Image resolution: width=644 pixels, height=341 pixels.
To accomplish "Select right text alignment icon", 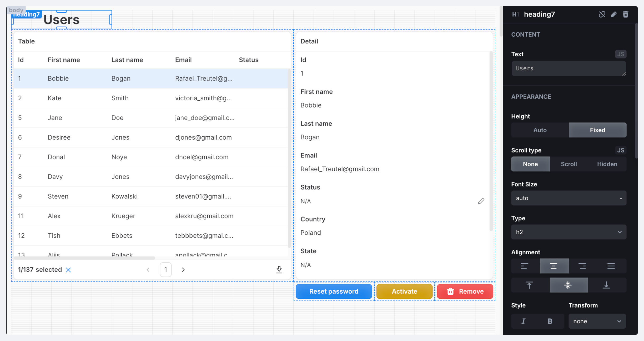I will click(582, 266).
